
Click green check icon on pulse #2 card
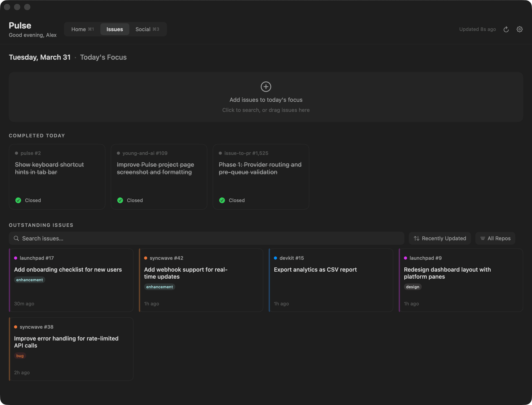[18, 200]
